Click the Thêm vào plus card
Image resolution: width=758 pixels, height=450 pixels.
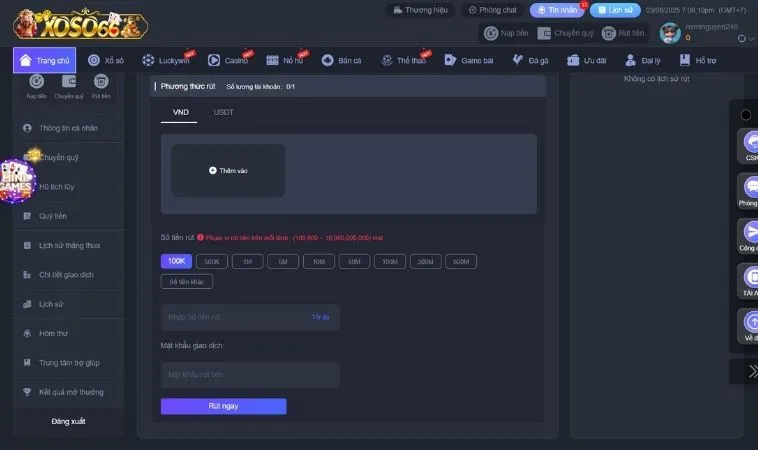click(x=228, y=170)
